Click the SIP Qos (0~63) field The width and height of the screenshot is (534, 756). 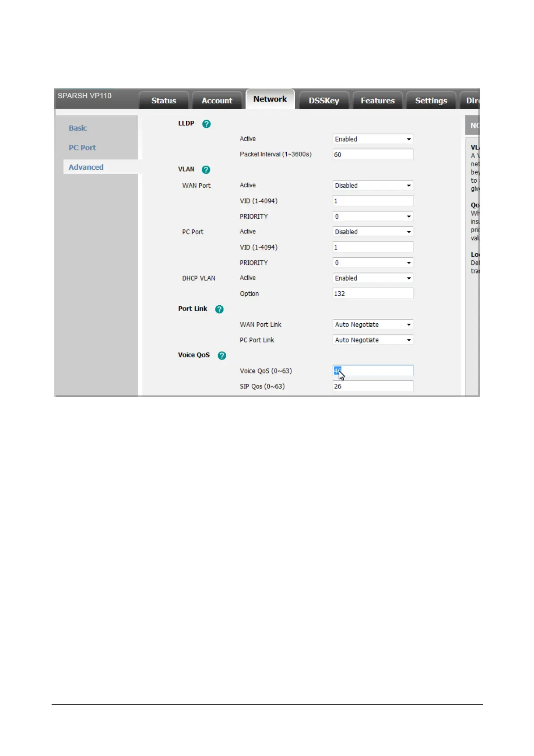pyautogui.click(x=373, y=386)
